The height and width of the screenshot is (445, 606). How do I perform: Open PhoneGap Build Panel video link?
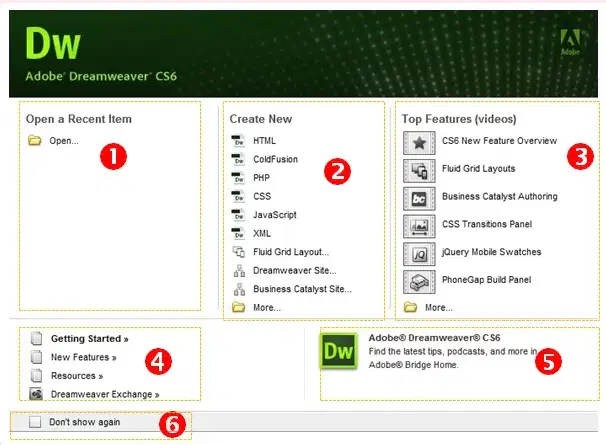487,280
